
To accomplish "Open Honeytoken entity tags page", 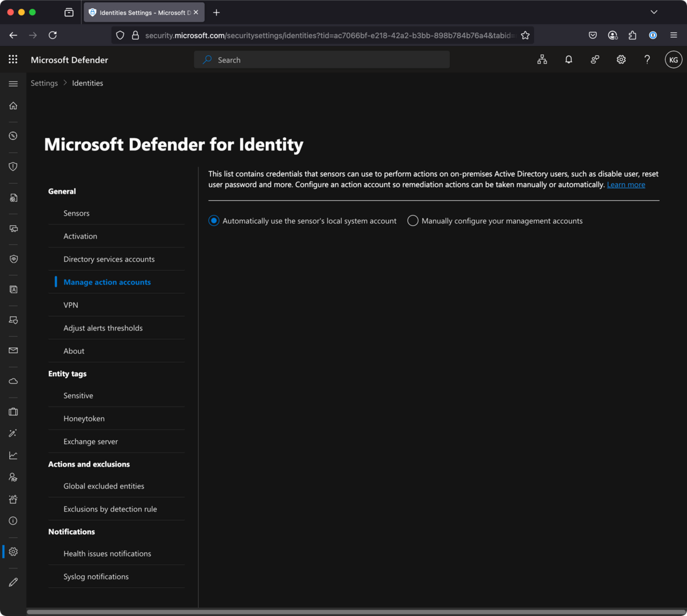I will pyautogui.click(x=84, y=418).
